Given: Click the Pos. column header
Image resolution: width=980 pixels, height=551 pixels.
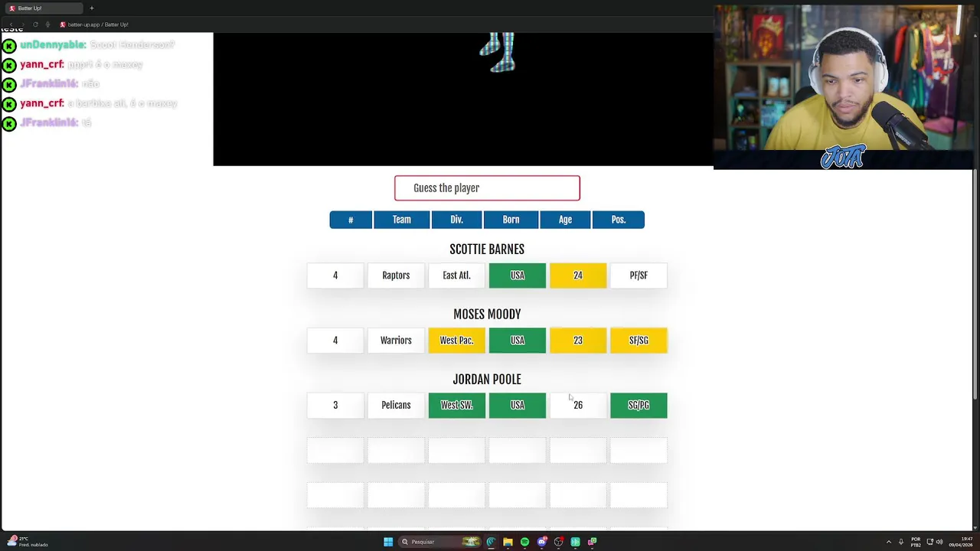Looking at the screenshot, I should point(619,220).
